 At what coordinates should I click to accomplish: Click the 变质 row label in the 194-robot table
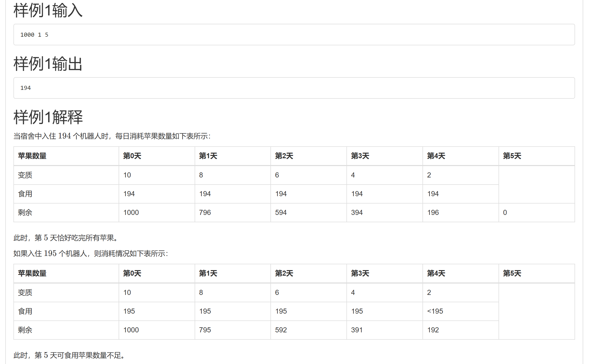pyautogui.click(x=25, y=175)
